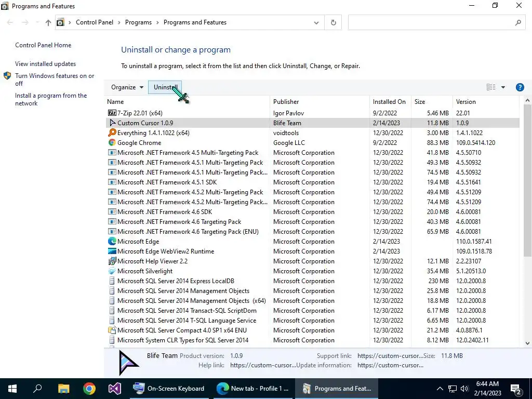This screenshot has height=399, width=532.
Task: Open the Windows Start menu
Action: [x=12, y=389]
